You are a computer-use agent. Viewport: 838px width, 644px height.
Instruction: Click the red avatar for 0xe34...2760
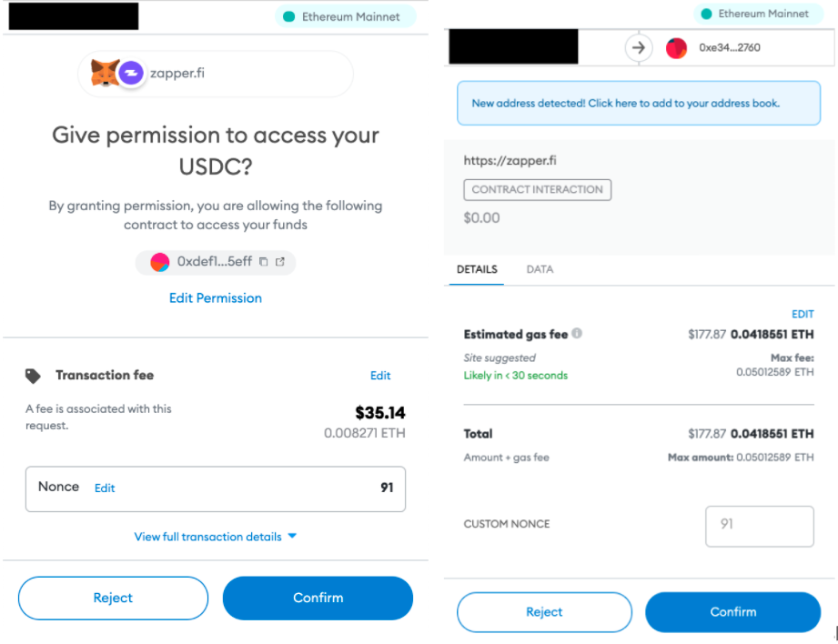pyautogui.click(x=676, y=48)
